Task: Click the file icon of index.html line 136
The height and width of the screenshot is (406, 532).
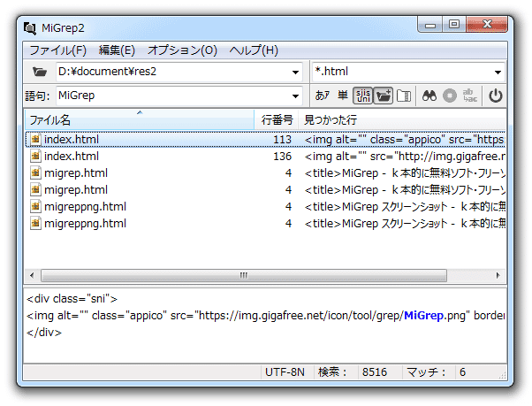Action: (35, 157)
